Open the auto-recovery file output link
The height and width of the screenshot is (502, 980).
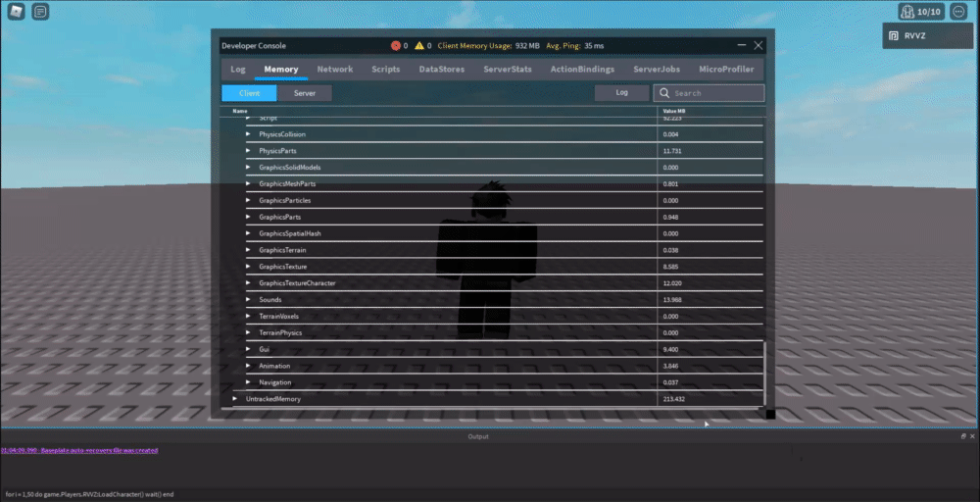click(79, 450)
